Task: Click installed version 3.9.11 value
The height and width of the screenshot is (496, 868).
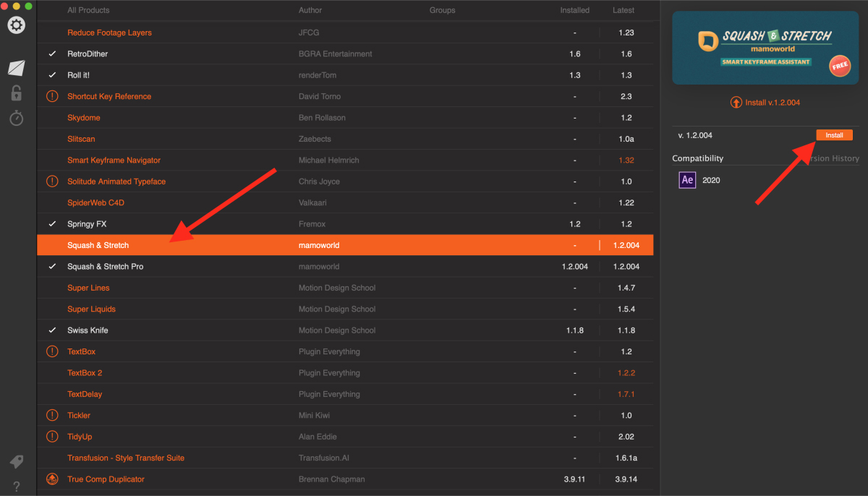Action: (575, 479)
